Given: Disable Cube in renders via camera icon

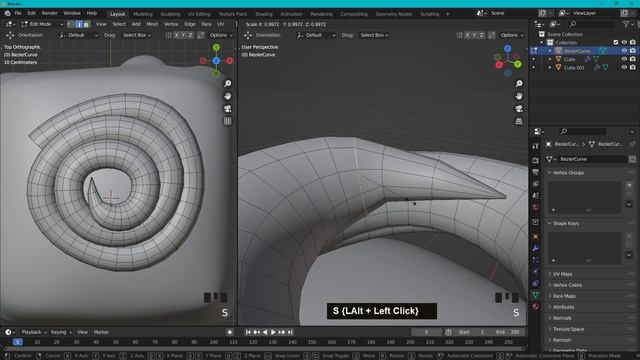Looking at the screenshot, I should pos(633,59).
